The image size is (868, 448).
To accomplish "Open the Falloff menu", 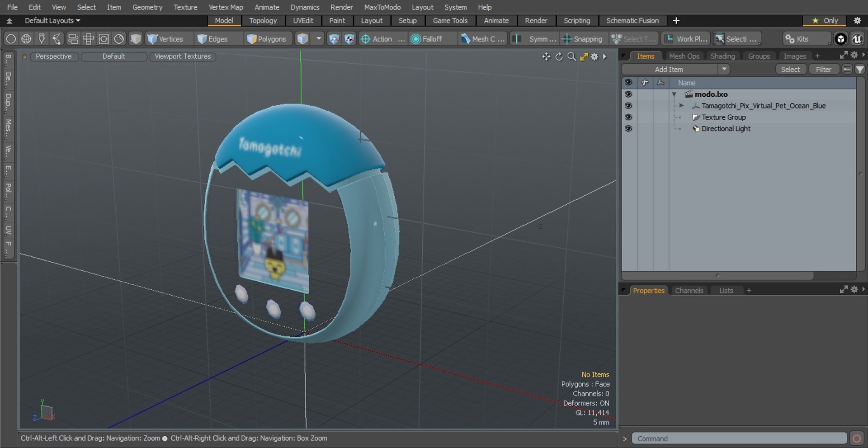I will pos(431,39).
